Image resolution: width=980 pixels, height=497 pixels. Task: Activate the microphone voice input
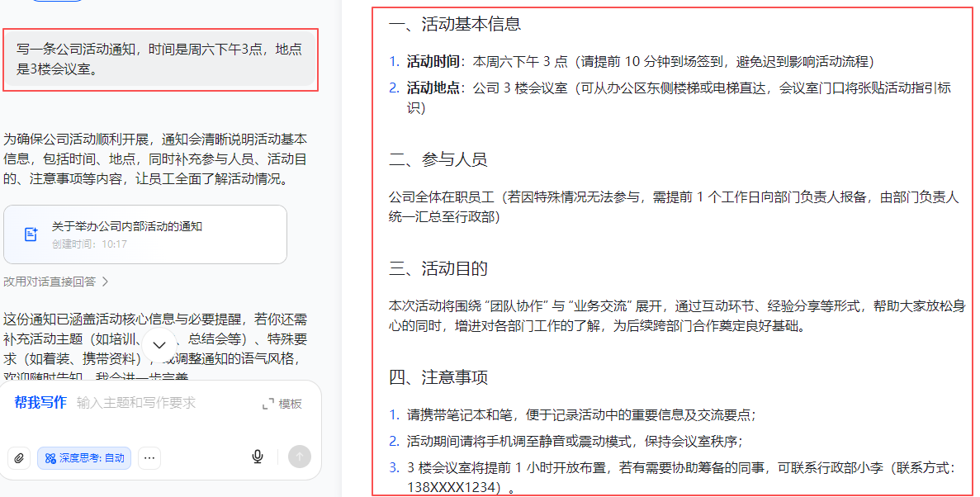[258, 457]
